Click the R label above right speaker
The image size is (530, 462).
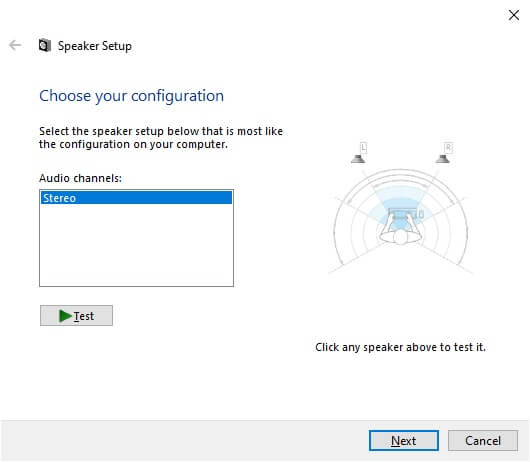[x=448, y=148]
